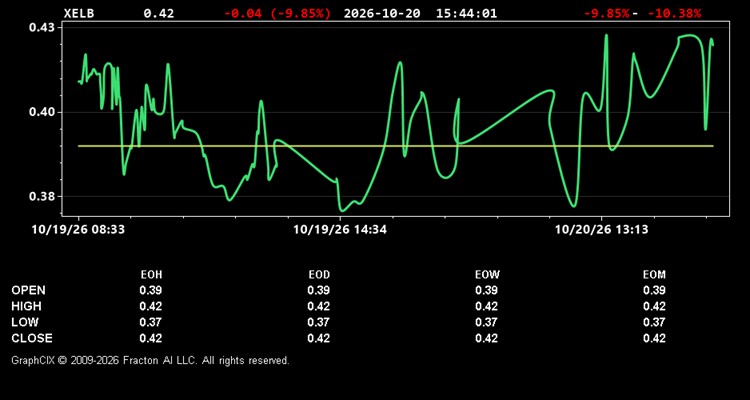Click the OPEN row label
This screenshot has width=750, height=400.
click(29, 290)
